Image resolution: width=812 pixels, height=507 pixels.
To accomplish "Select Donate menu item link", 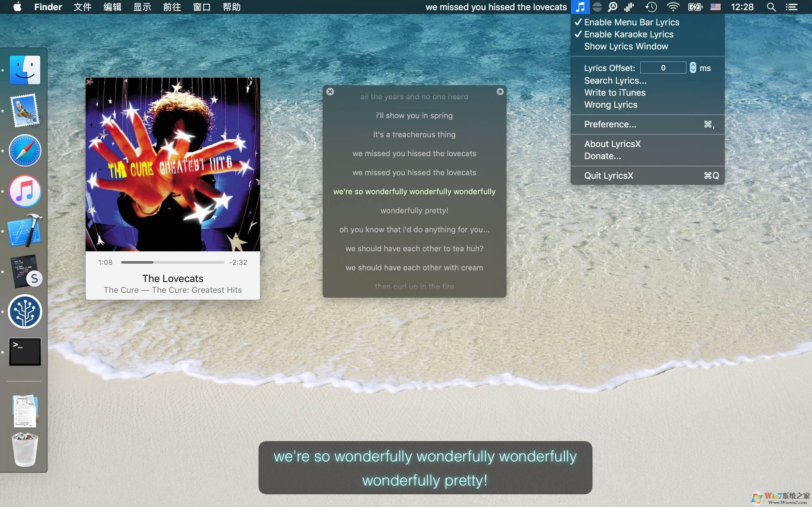I will 603,155.
